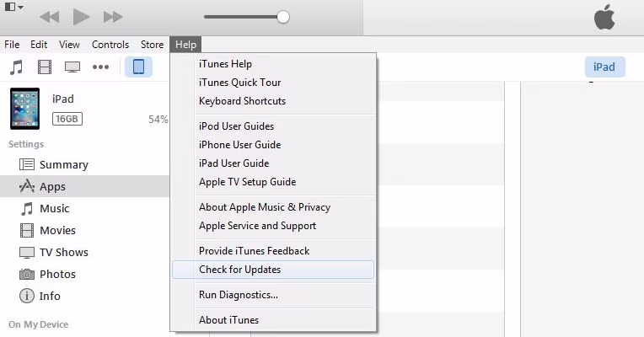
Task: Open the Controls menu
Action: pyautogui.click(x=110, y=45)
